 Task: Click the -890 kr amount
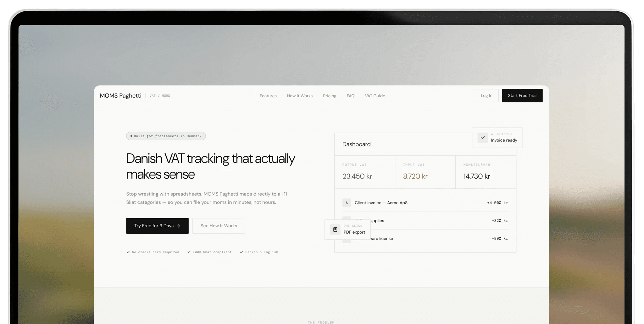pos(500,239)
